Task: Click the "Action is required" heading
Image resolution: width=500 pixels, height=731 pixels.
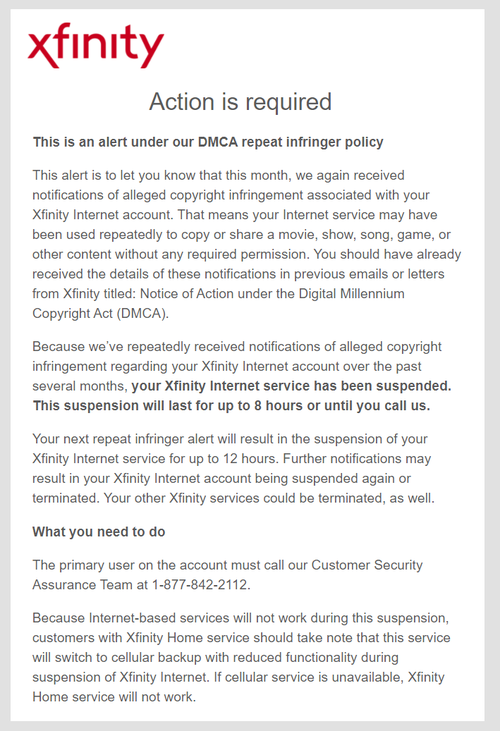Action: (x=240, y=102)
